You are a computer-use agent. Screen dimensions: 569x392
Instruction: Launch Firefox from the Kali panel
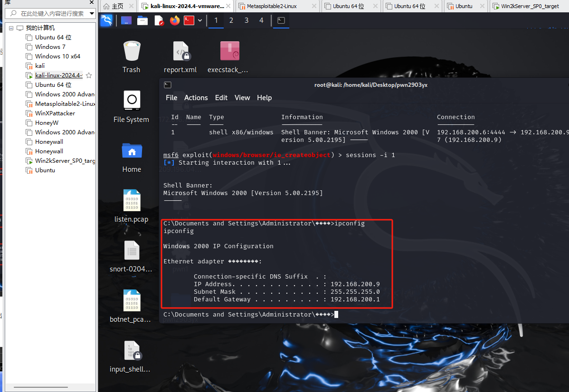175,20
